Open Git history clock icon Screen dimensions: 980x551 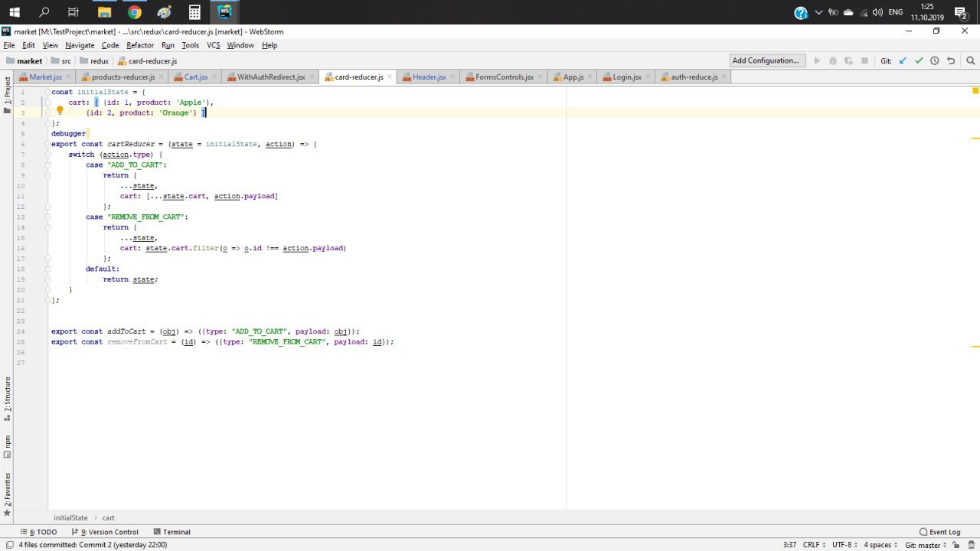click(935, 60)
